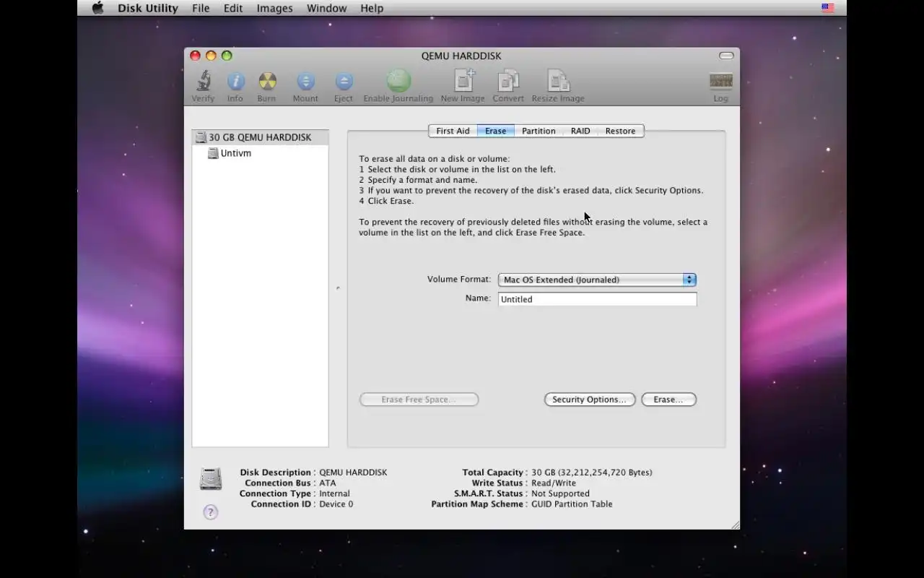Click the sidebar splitter dot handle

[338, 288]
